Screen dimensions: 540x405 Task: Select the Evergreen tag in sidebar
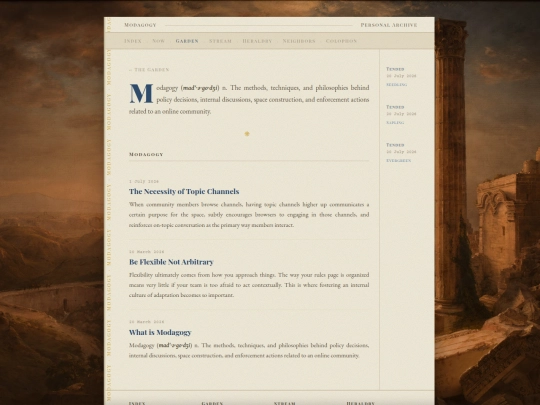click(x=398, y=161)
